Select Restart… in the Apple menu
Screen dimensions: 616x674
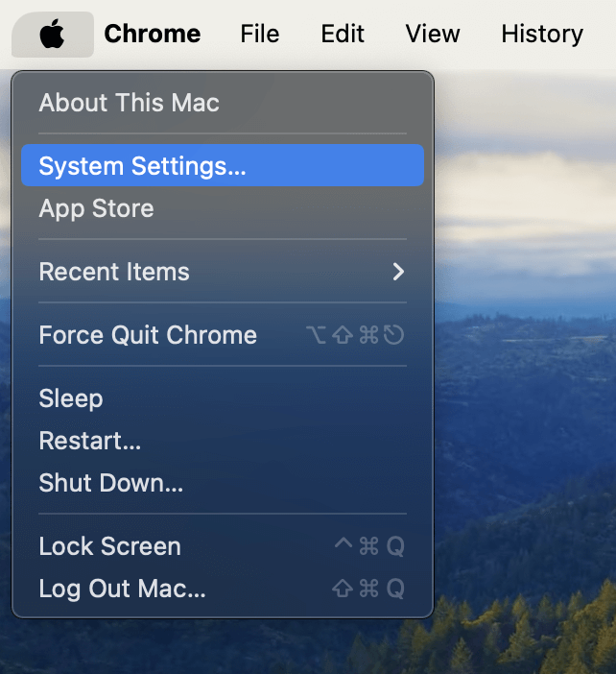(x=89, y=441)
